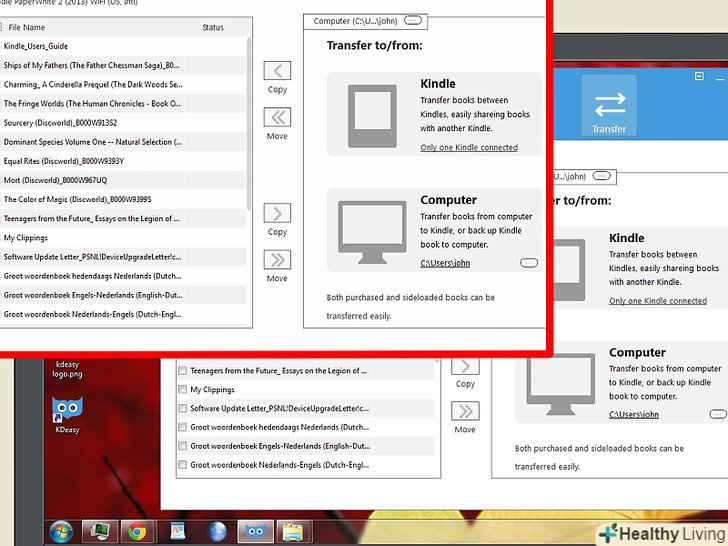Click the background Computer card's ellipsis browse button
The image size is (728, 546).
pos(718,414)
